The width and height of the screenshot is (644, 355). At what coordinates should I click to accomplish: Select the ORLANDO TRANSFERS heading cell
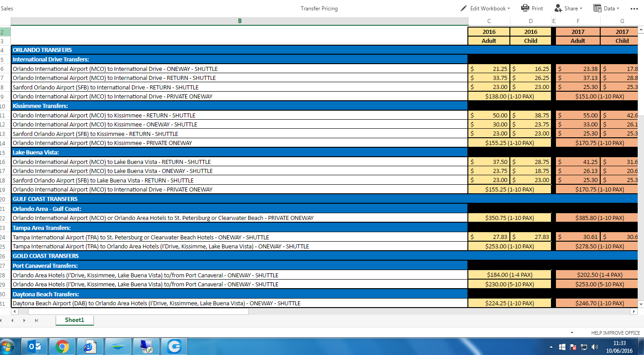pos(240,50)
